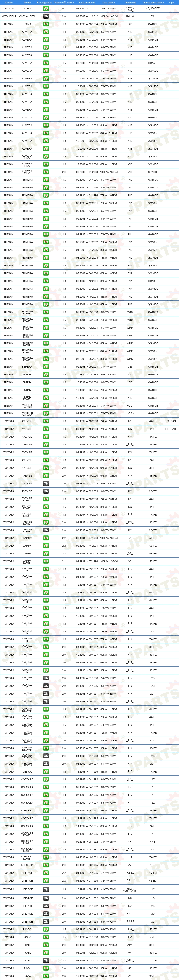Click the Model column header

click(x=27, y=2)
